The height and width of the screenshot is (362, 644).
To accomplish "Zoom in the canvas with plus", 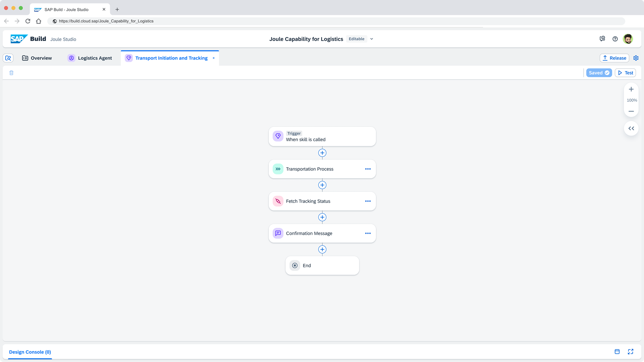I will tap(631, 89).
